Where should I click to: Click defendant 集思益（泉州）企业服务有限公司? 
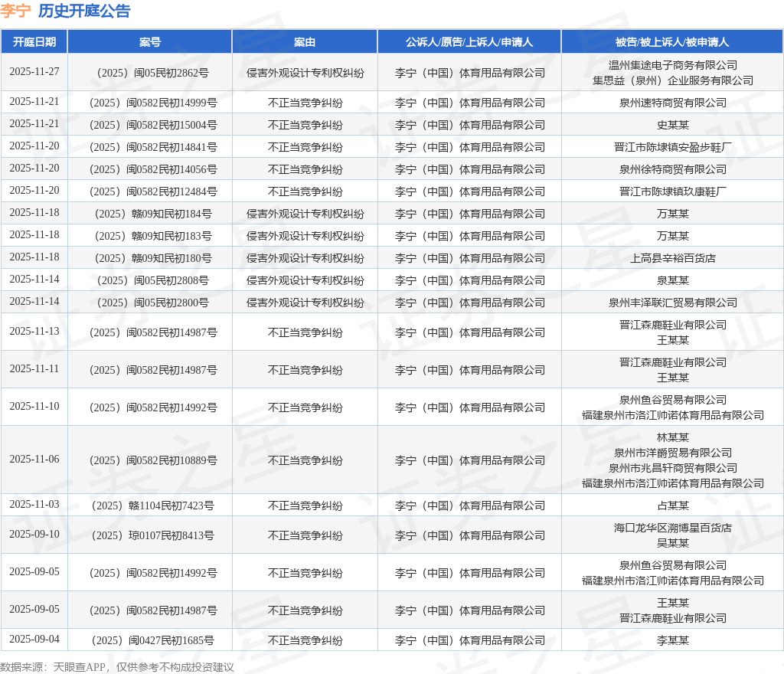point(672,80)
